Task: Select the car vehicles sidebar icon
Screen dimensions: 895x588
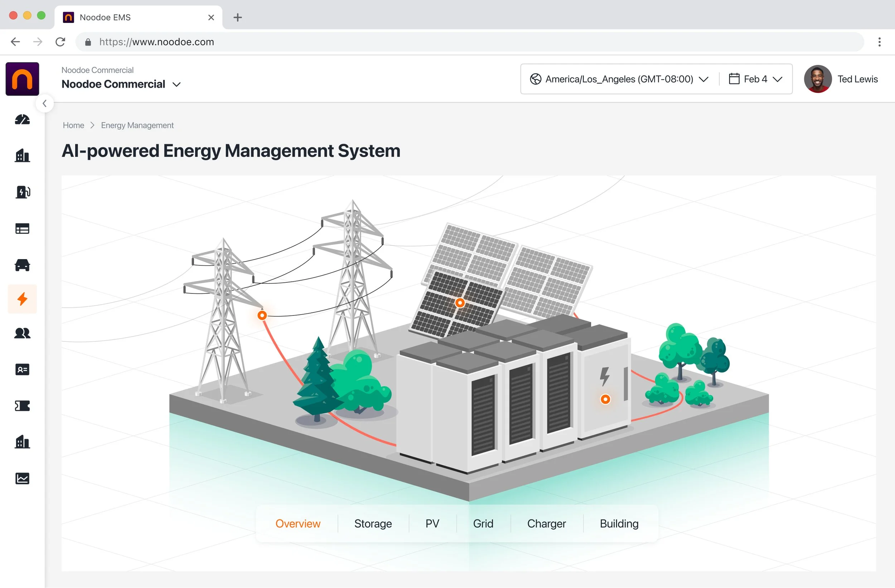Action: tap(22, 265)
